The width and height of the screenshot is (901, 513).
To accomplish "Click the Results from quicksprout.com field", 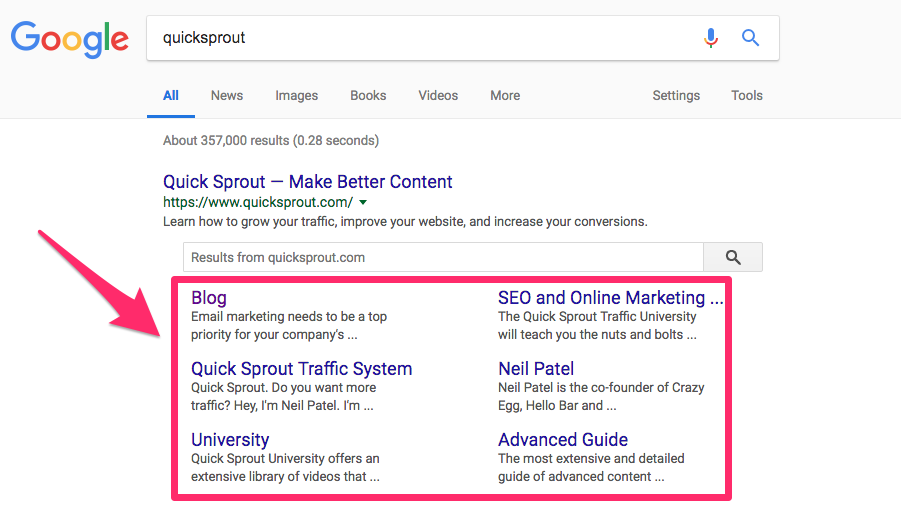I will coord(443,257).
